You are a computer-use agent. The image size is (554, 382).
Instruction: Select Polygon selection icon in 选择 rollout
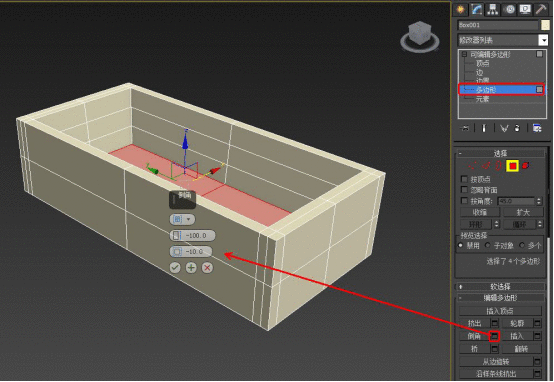[513, 166]
